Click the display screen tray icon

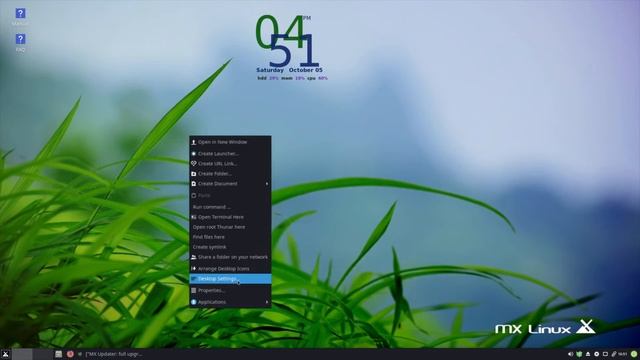[x=605, y=354]
